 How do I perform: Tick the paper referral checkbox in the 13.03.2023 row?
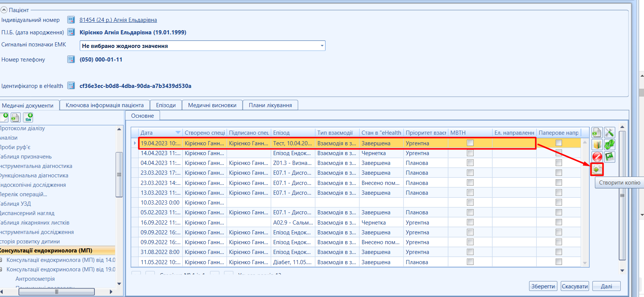point(559,192)
